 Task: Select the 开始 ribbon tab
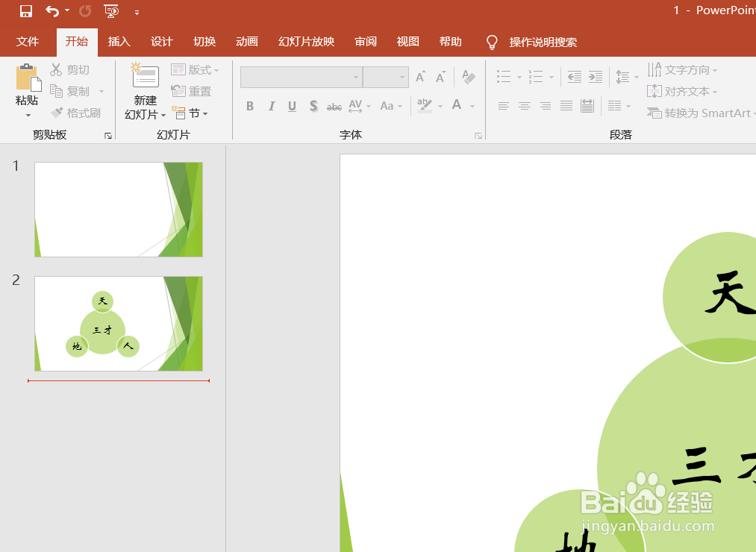(x=77, y=42)
